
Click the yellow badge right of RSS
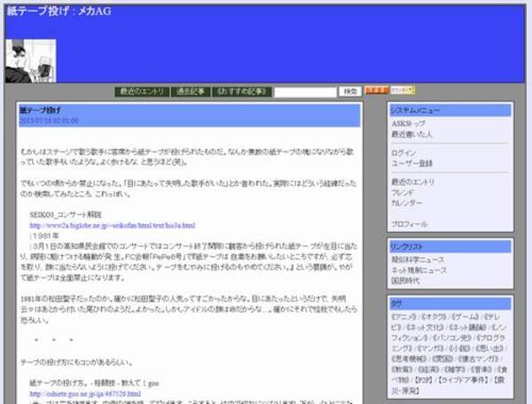402,90
